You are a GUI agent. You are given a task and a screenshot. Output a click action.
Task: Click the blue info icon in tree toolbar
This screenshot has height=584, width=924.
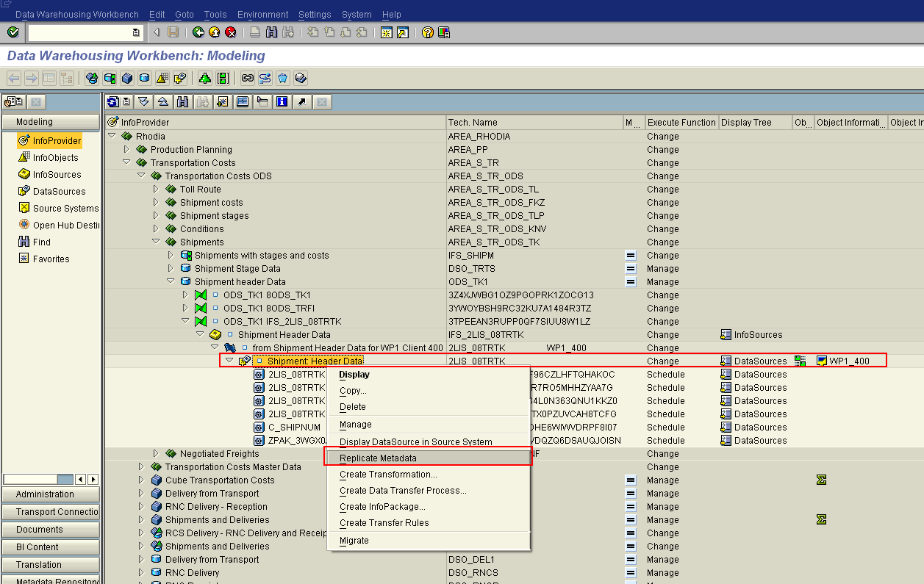(x=283, y=101)
